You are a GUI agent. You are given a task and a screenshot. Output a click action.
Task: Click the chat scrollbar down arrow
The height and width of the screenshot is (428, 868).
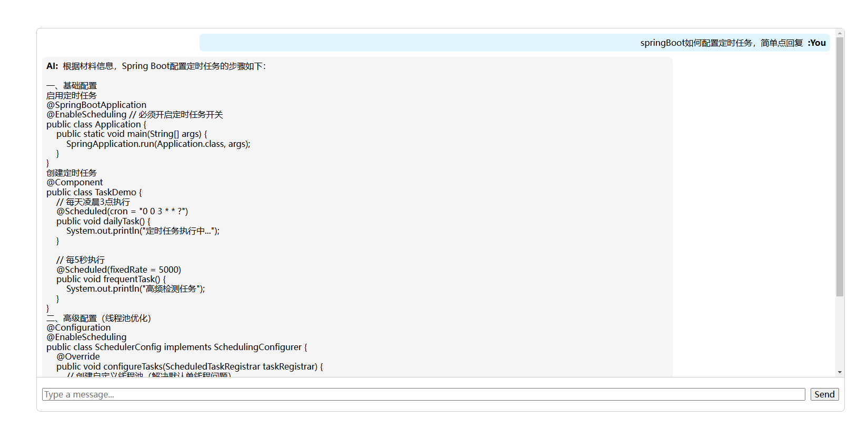tap(840, 372)
